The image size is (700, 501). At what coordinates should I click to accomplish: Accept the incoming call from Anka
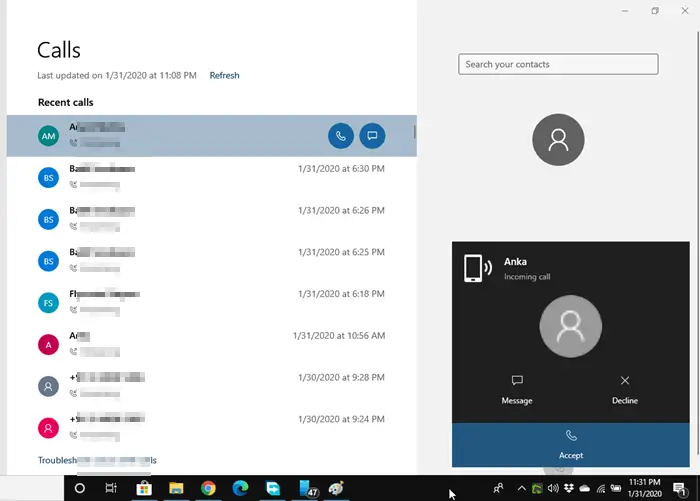571,444
